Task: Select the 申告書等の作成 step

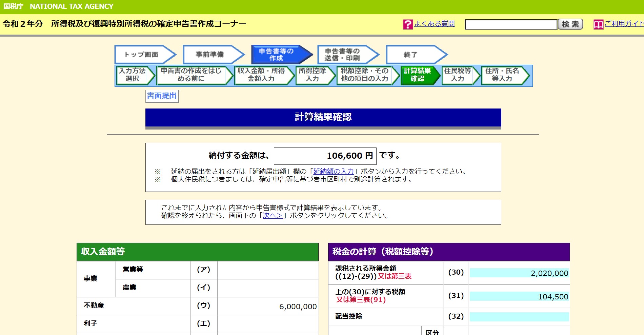Action: 277,55
